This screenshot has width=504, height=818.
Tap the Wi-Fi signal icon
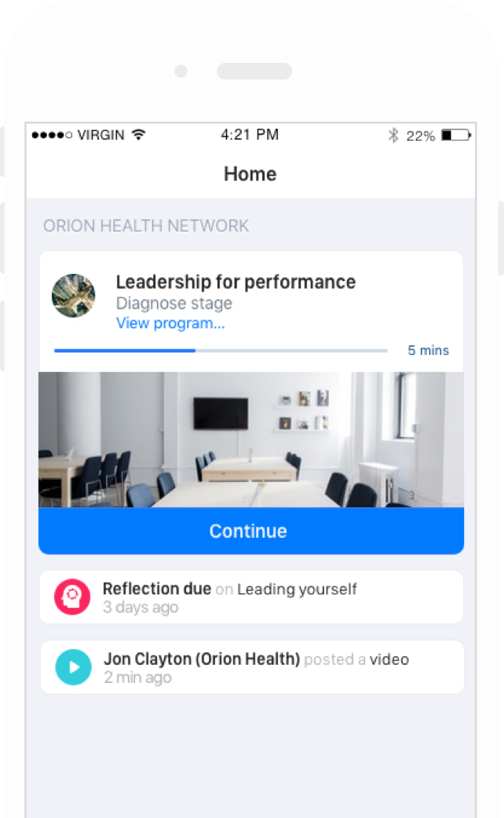coord(138,134)
